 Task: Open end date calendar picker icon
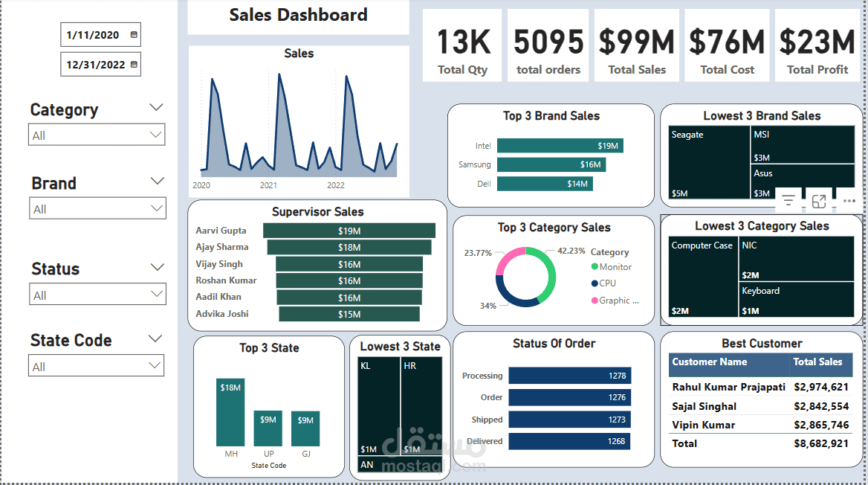134,64
